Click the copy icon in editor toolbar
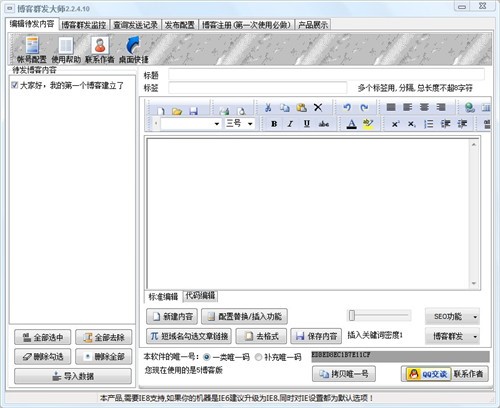The width and height of the screenshot is (500, 408). [x=285, y=108]
